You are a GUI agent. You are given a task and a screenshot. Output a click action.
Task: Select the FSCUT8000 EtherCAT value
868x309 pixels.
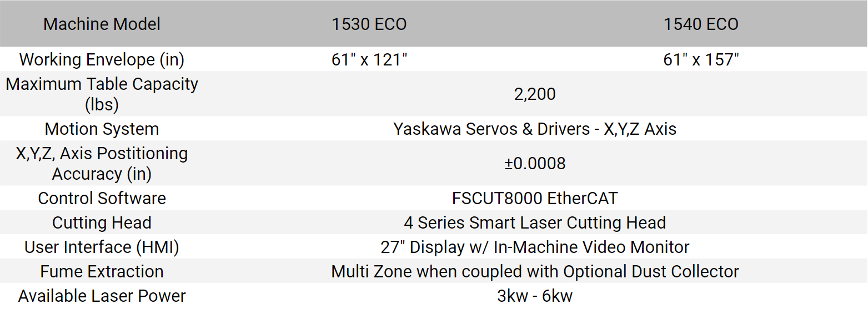pyautogui.click(x=535, y=198)
